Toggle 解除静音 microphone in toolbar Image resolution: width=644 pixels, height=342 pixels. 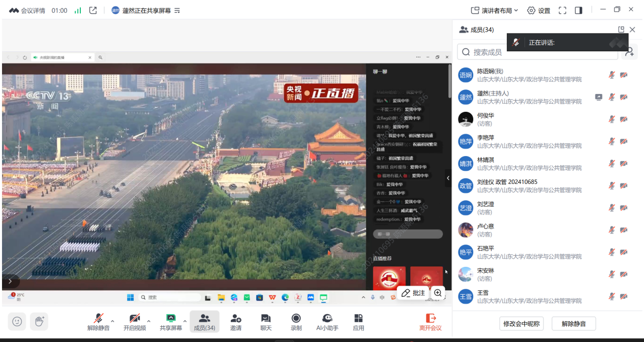coord(98,322)
